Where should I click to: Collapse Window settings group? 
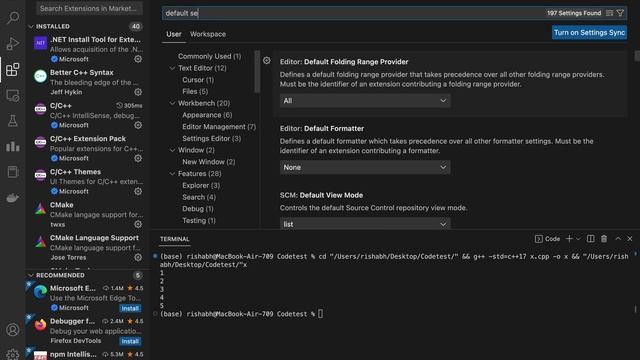pos(172,150)
